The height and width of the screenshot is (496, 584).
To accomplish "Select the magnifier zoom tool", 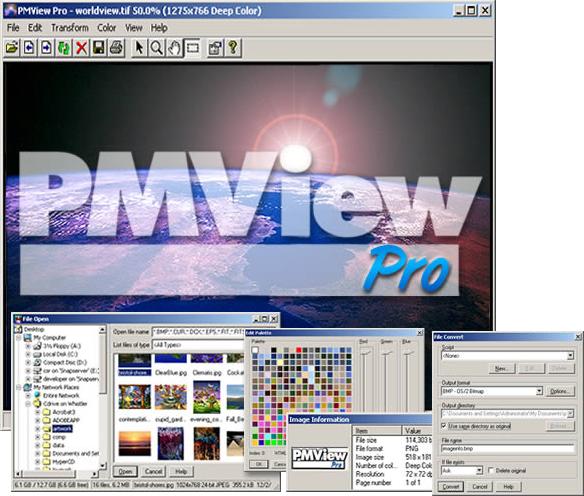I will pos(157,48).
